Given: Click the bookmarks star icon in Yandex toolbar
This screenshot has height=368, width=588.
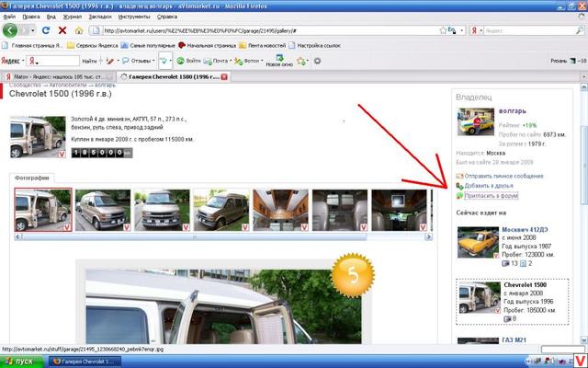Looking at the screenshot, I should [x=300, y=61].
